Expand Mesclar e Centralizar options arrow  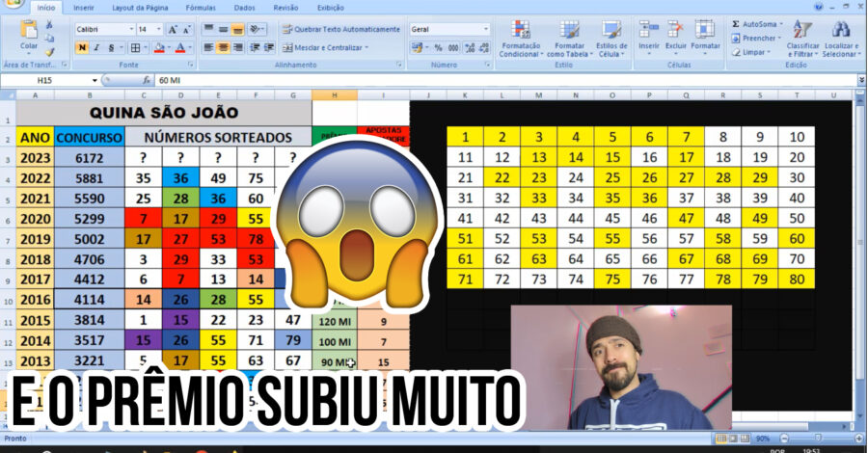pos(366,48)
